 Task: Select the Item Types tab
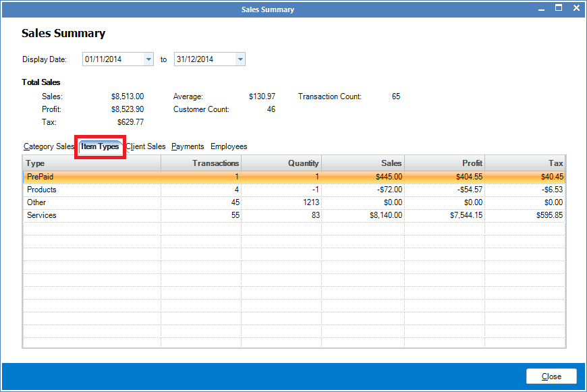(x=100, y=146)
